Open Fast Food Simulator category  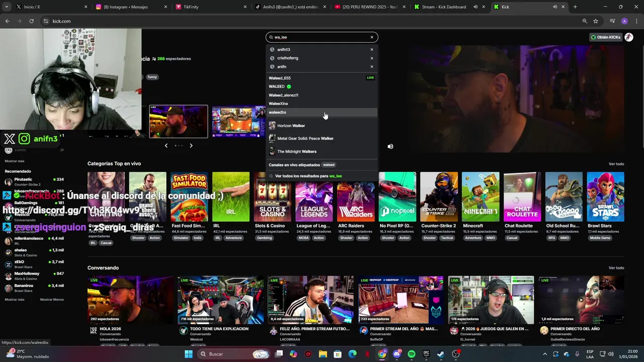point(189,197)
